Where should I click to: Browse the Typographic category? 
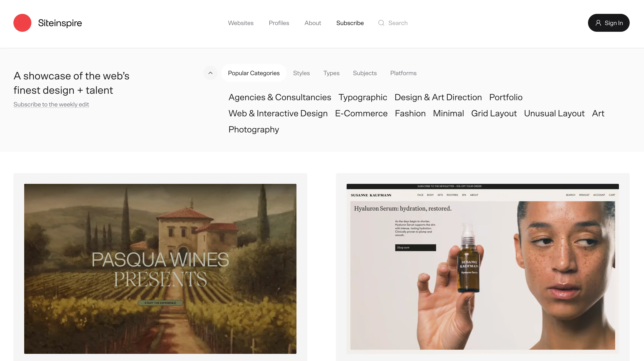pos(363,97)
